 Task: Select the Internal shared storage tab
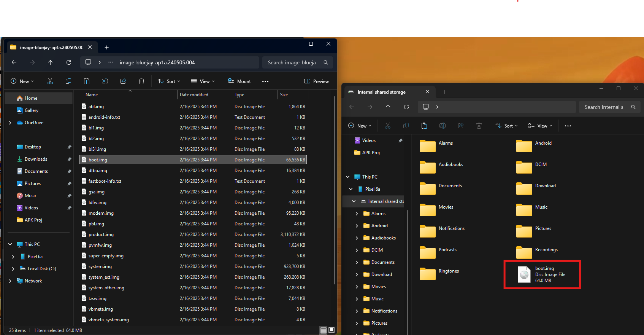point(382,92)
